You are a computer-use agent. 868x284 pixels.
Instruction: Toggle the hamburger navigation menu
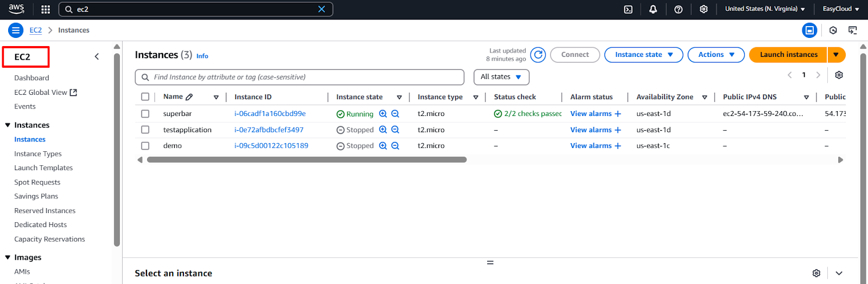point(16,30)
